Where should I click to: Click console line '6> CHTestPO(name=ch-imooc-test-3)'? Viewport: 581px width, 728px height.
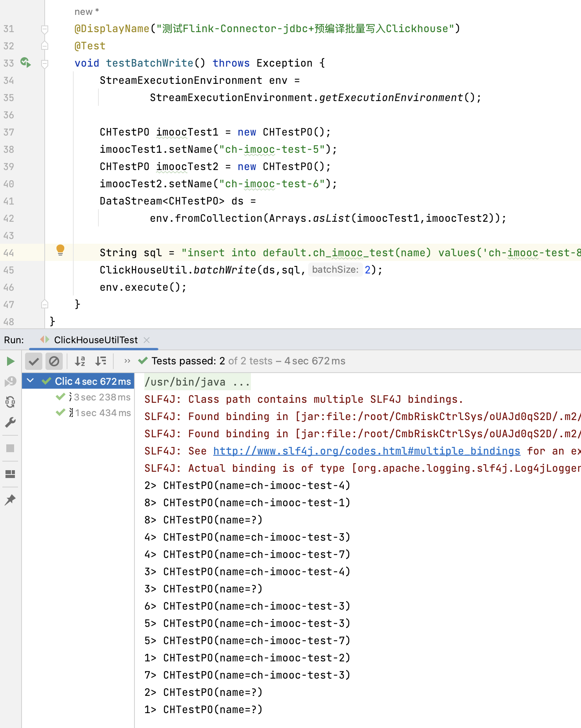(x=247, y=606)
